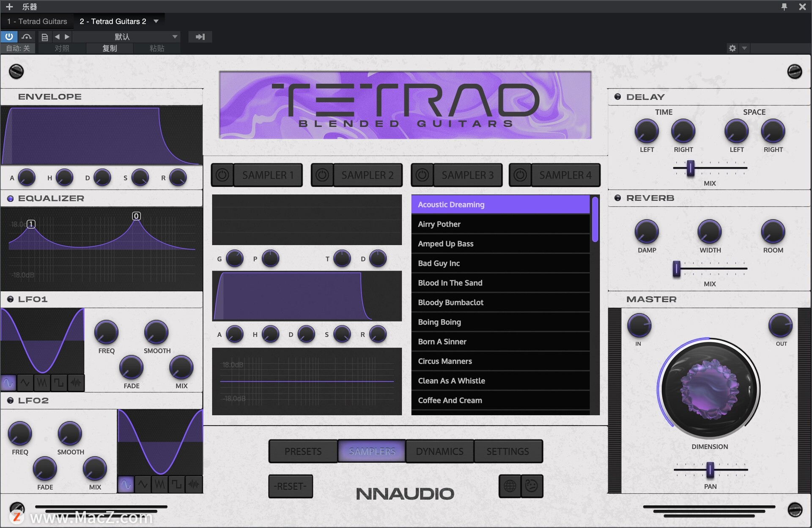Viewport: 812px width, 528px height.
Task: Select sawtooth waveform for LFO2
Action: click(160, 484)
